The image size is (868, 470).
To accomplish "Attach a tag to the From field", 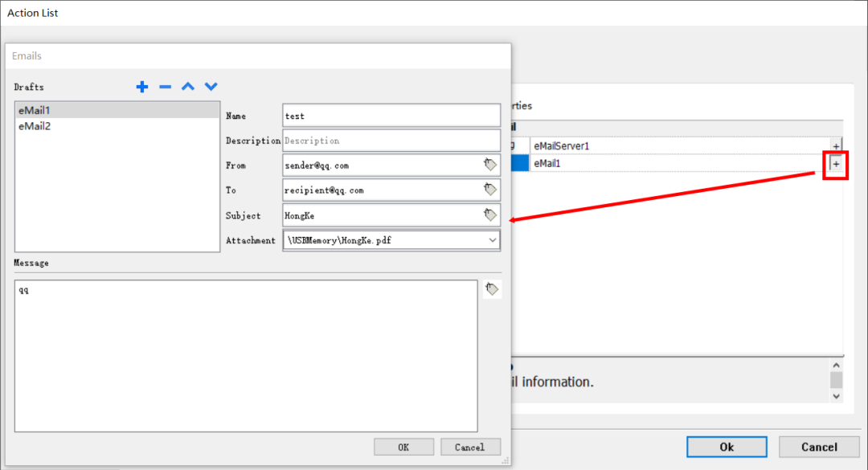I will [490, 165].
